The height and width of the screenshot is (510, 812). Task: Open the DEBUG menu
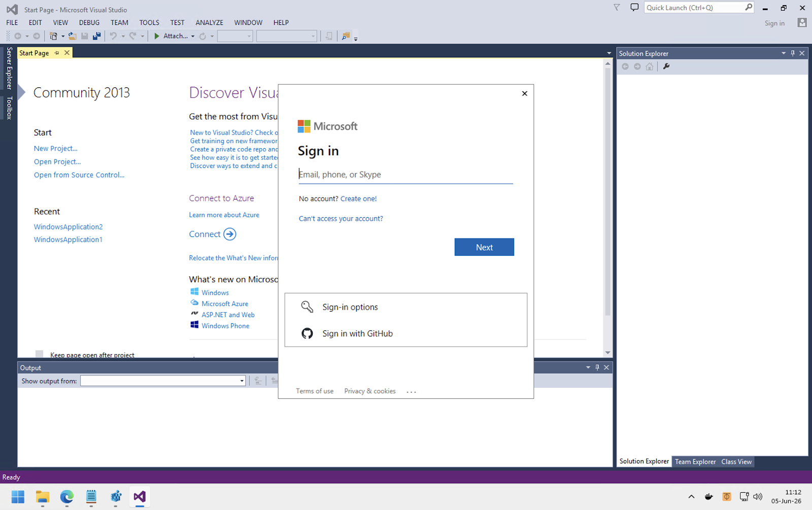[89, 23]
